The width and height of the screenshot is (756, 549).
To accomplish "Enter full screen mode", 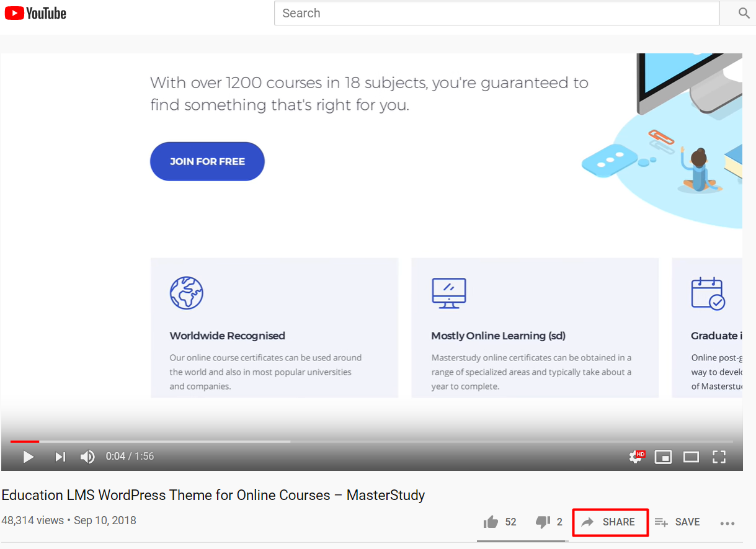I will (719, 457).
